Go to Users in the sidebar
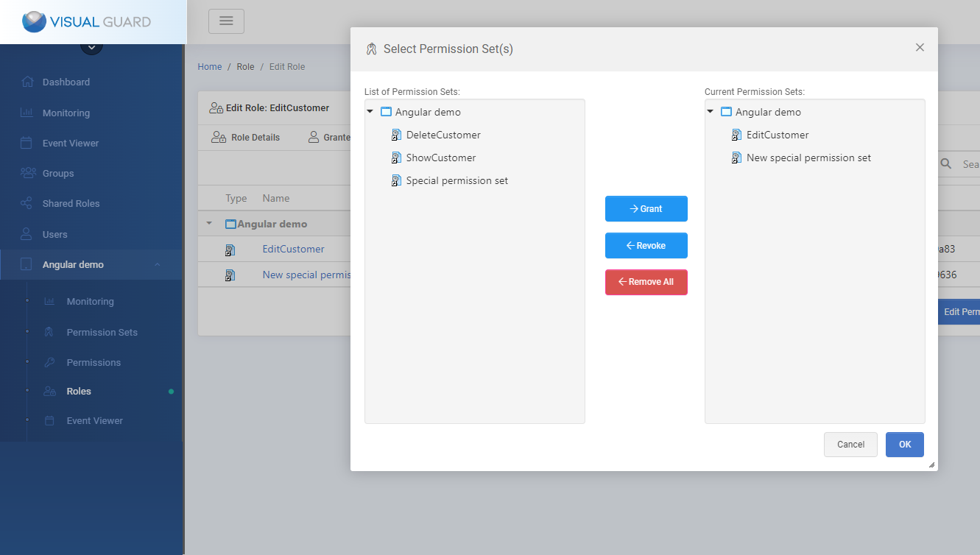 [54, 235]
